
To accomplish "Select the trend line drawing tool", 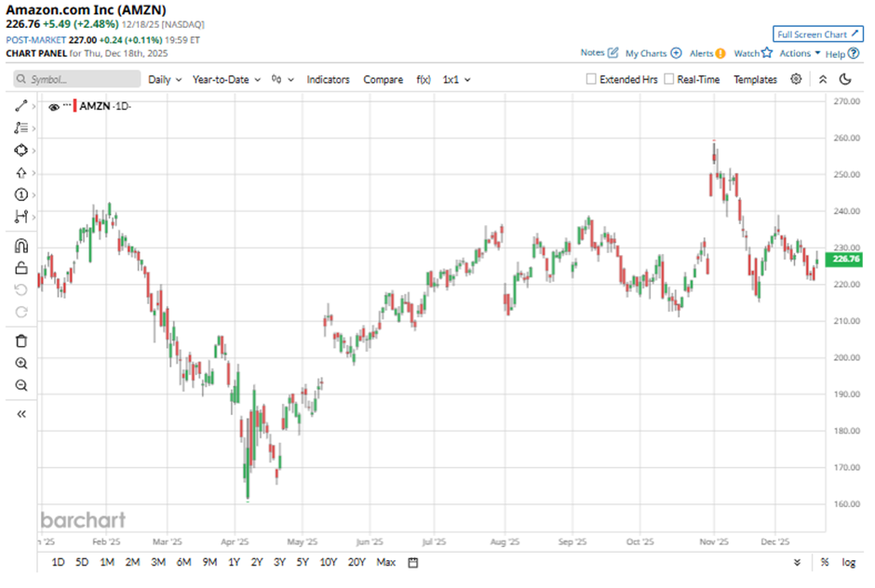I will (x=20, y=106).
